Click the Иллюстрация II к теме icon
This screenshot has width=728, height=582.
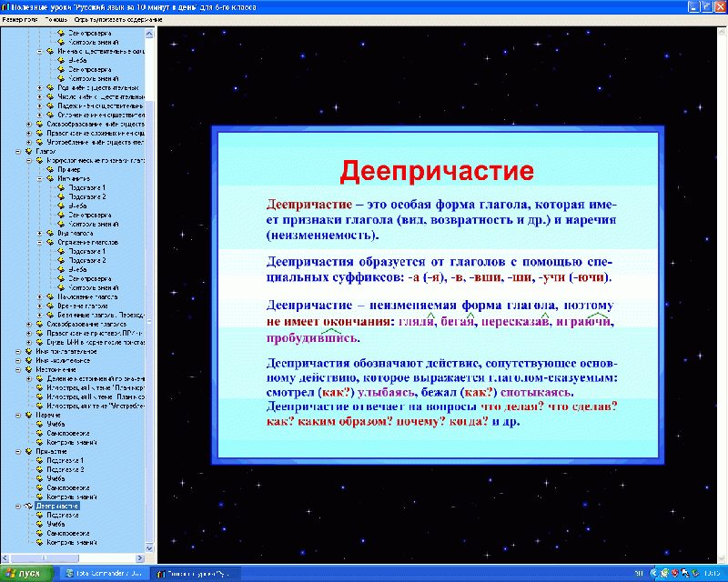pyautogui.click(x=39, y=396)
